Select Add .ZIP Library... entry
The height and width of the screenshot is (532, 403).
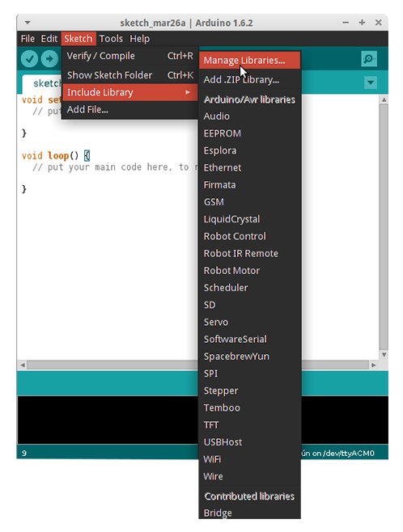250,80
